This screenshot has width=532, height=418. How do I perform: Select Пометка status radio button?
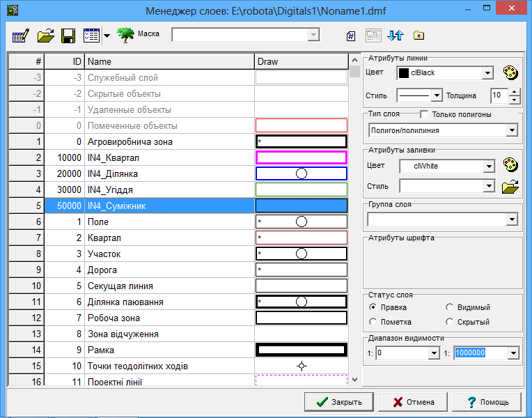pos(373,322)
